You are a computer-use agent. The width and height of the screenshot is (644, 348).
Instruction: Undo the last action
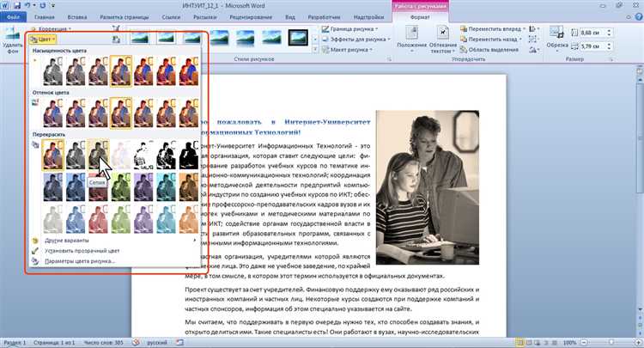point(27,6)
